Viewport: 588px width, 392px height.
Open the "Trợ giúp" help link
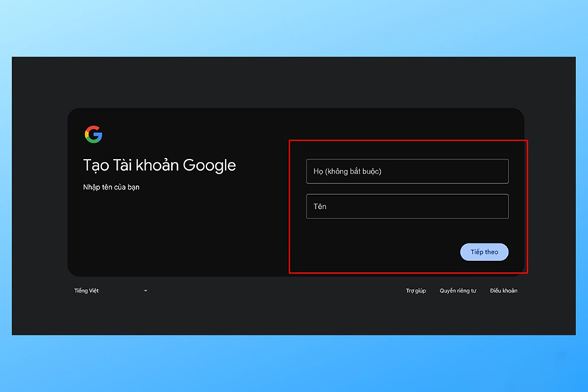point(416,291)
